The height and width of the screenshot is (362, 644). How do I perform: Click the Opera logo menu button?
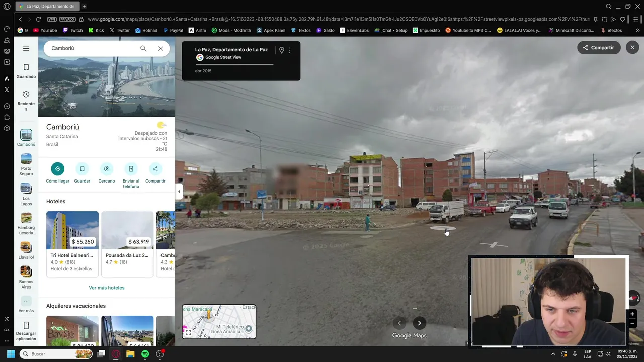click(x=7, y=6)
